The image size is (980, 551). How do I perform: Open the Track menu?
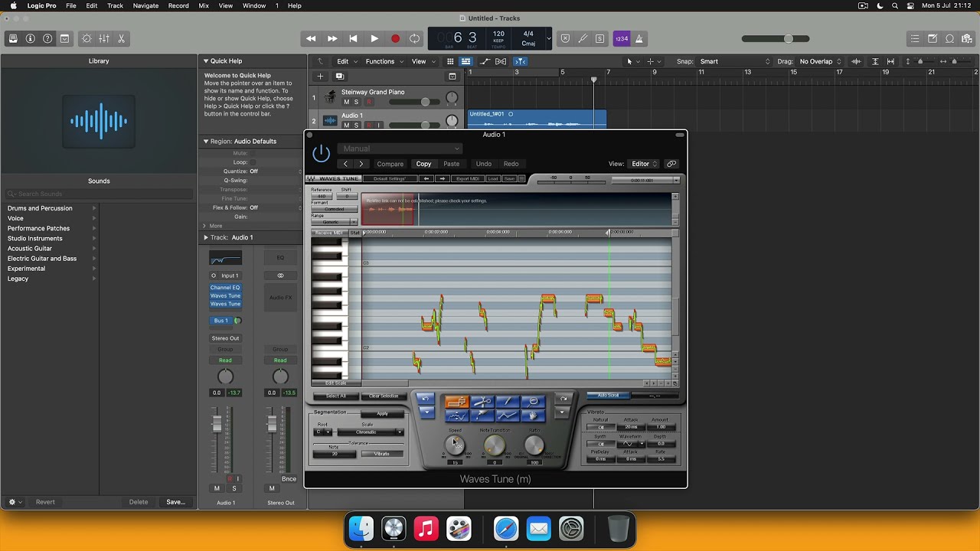[x=115, y=5]
